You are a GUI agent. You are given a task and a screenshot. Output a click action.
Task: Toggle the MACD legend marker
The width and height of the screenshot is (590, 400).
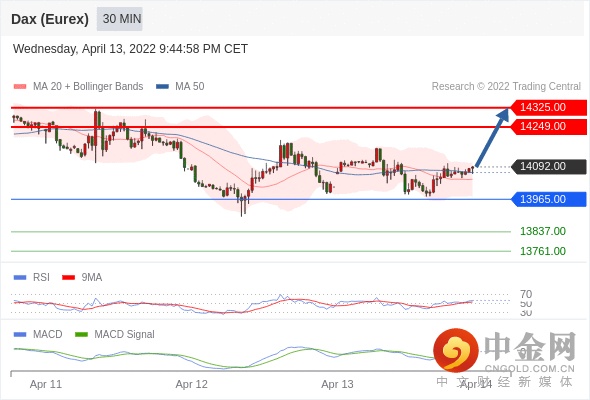20,335
